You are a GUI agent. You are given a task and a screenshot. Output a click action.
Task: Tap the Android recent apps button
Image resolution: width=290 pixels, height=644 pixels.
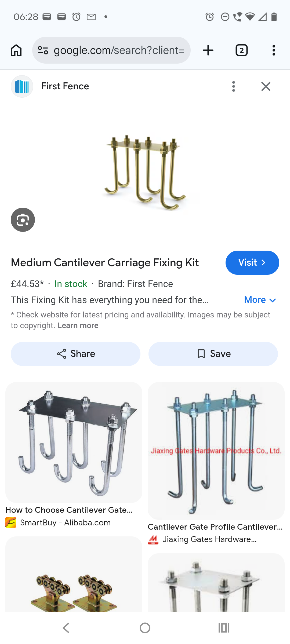[224, 628]
